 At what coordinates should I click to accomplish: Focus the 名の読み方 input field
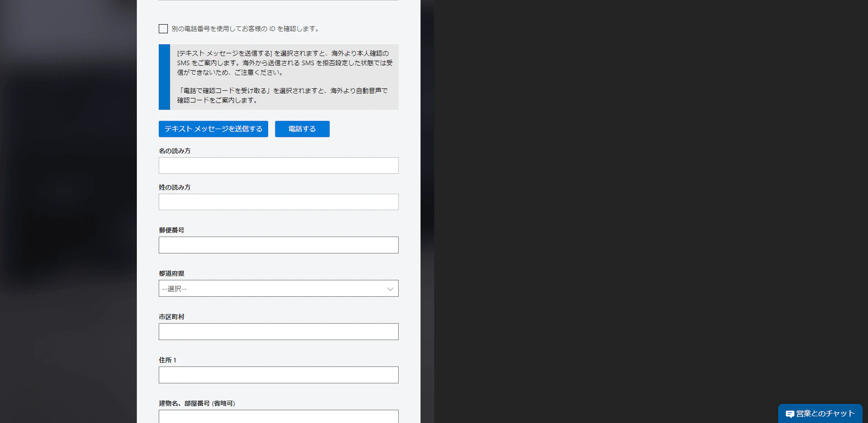pyautogui.click(x=279, y=165)
